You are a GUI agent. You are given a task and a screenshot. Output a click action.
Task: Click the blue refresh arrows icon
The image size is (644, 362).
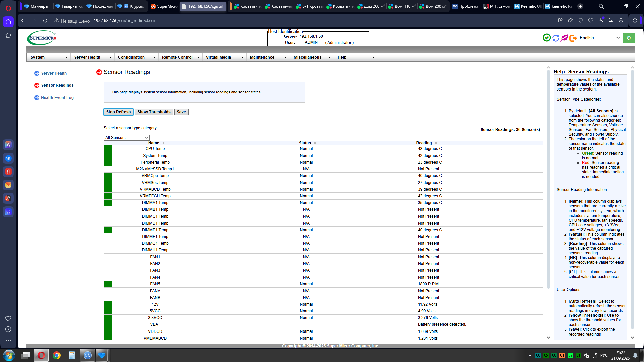556,38
